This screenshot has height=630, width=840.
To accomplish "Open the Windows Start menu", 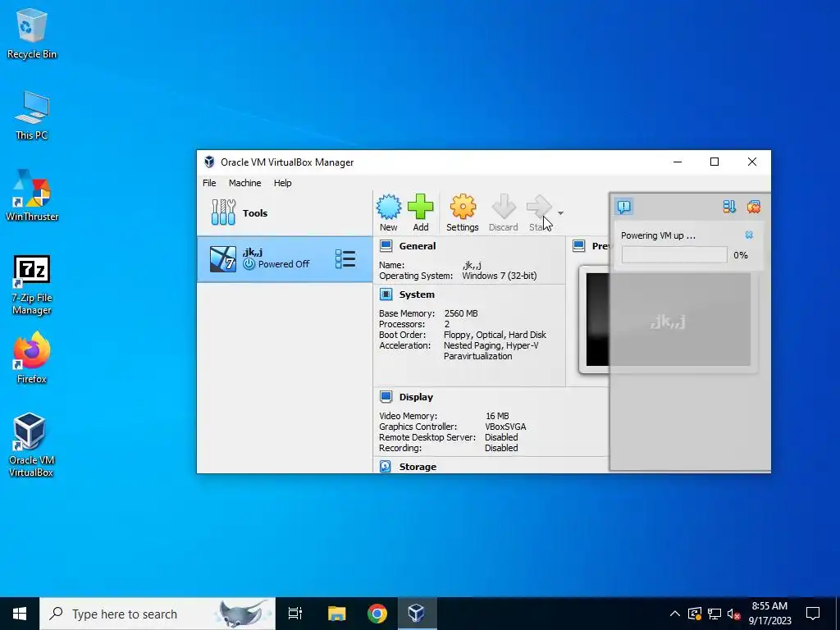I will (20, 614).
